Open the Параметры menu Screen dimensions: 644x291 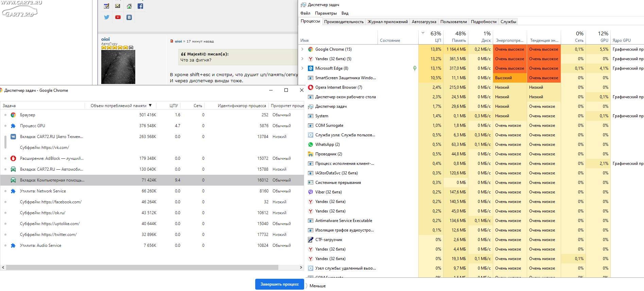(326, 13)
